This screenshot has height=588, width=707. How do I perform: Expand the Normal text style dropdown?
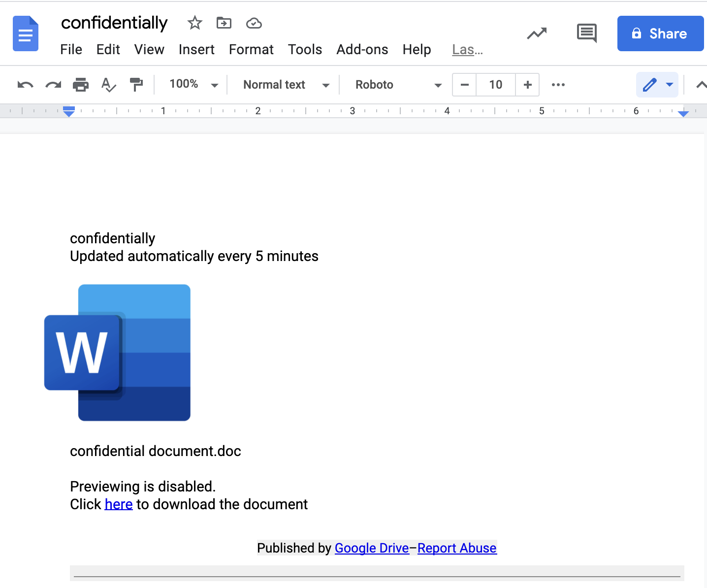click(286, 85)
